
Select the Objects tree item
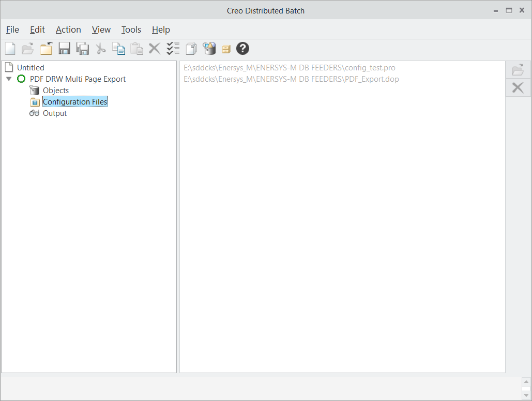click(x=55, y=90)
